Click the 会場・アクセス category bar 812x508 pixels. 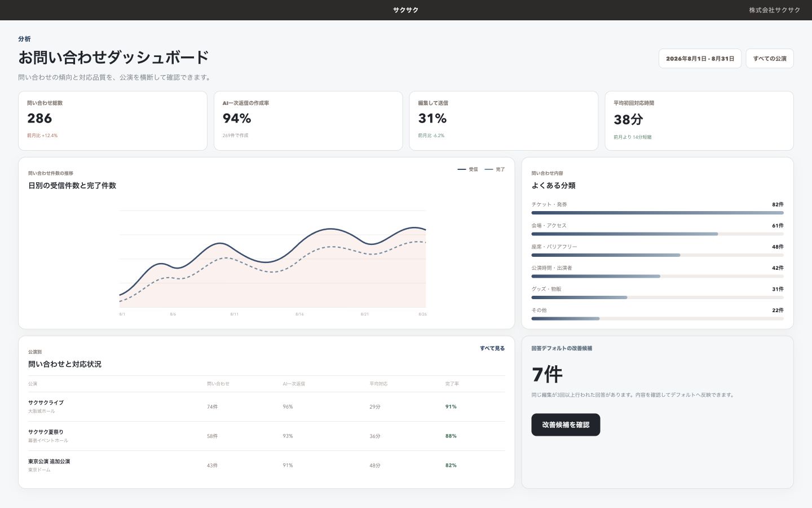(657, 234)
